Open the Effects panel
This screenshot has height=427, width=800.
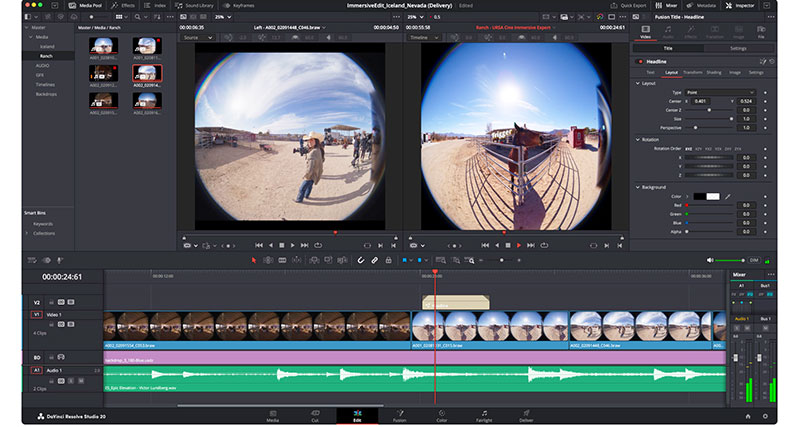(123, 5)
